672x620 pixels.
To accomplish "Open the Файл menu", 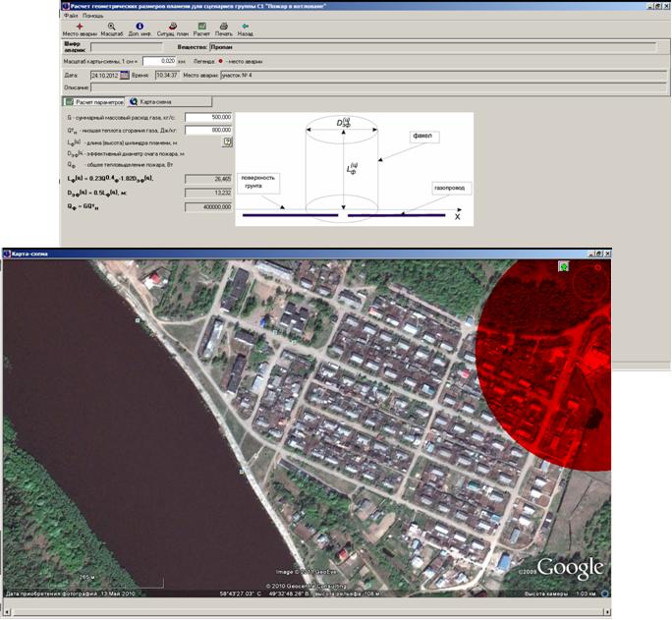I will [x=70, y=16].
